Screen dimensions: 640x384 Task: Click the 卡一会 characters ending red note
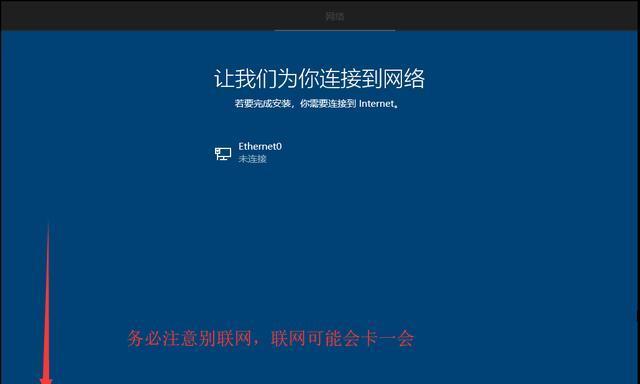click(x=387, y=339)
